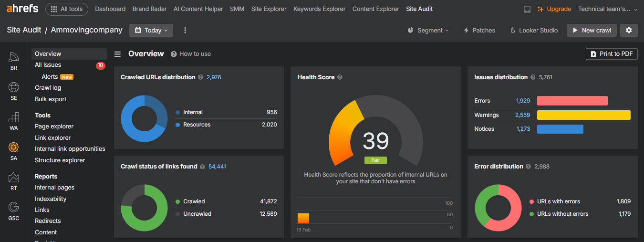Click the yellow Warnings bar

(584, 115)
